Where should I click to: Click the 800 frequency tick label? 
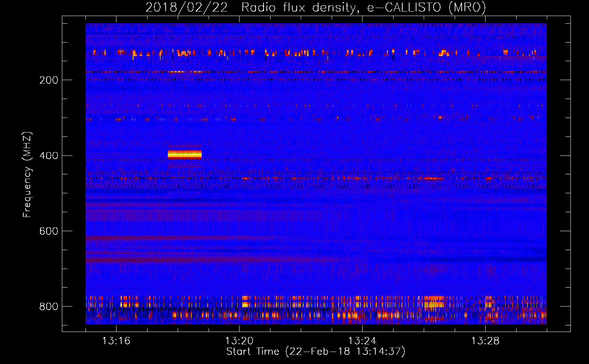click(49, 307)
